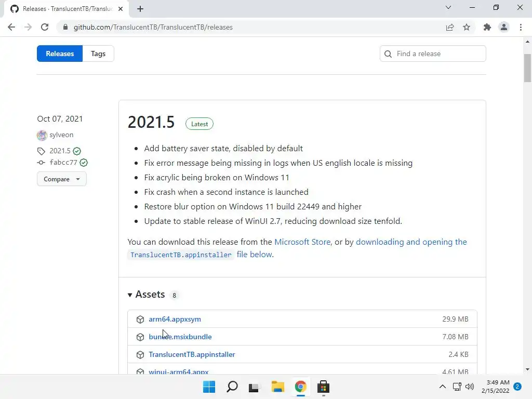This screenshot has height=399, width=532.
Task: Open the Compare dropdown
Action: [62, 179]
